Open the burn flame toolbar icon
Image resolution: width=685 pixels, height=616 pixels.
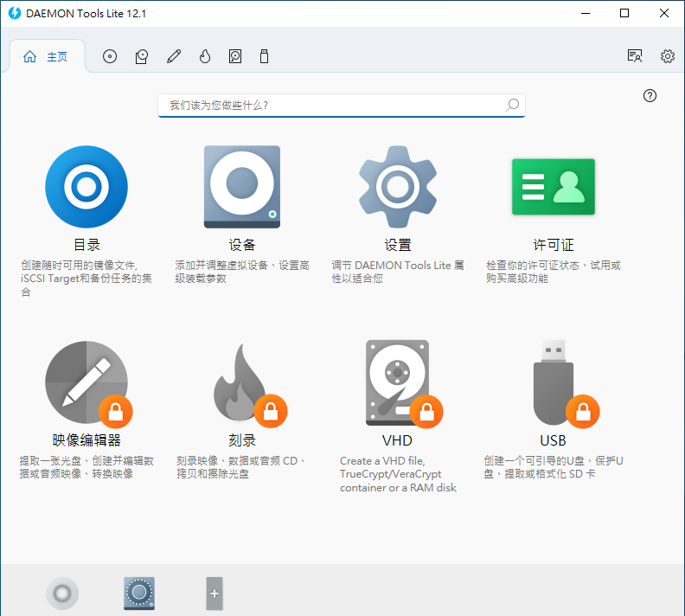click(x=205, y=56)
